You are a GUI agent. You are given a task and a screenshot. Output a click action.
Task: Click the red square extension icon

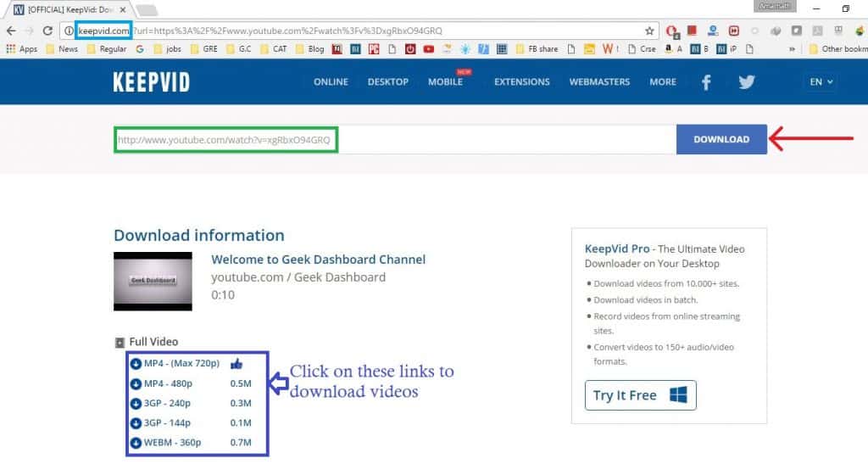click(692, 31)
